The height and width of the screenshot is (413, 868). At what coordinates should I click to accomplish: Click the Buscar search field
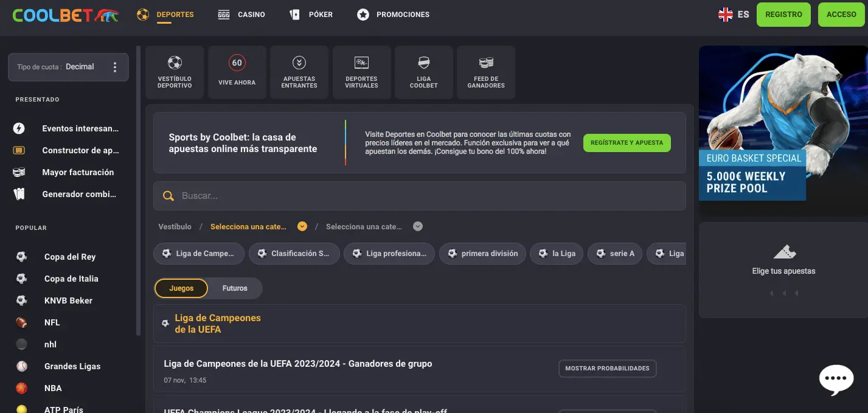(419, 196)
